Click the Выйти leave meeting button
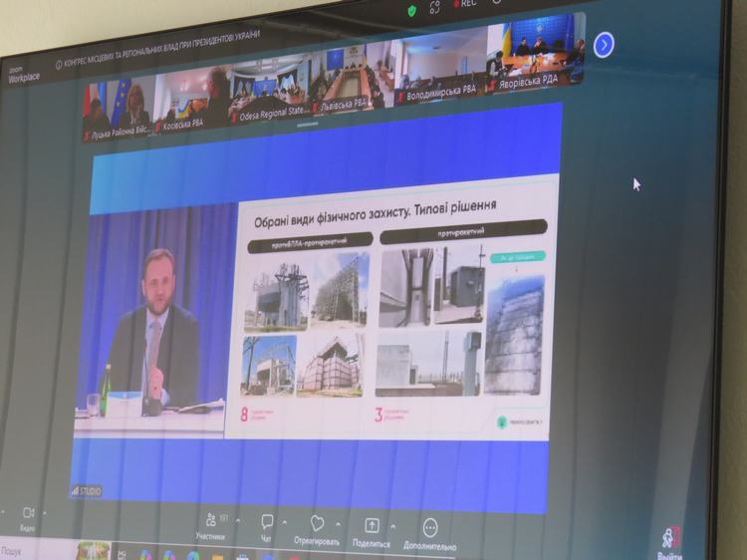 671,543
